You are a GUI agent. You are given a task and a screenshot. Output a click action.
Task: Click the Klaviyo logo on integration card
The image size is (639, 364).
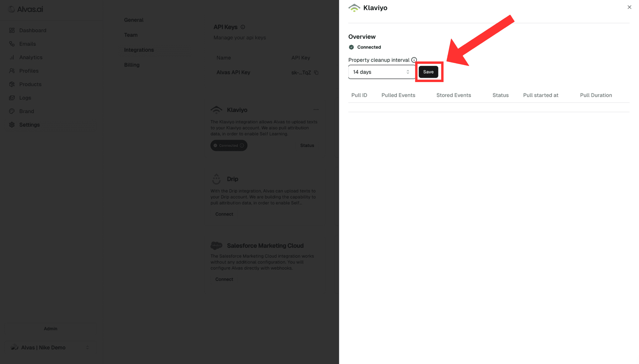(x=216, y=110)
